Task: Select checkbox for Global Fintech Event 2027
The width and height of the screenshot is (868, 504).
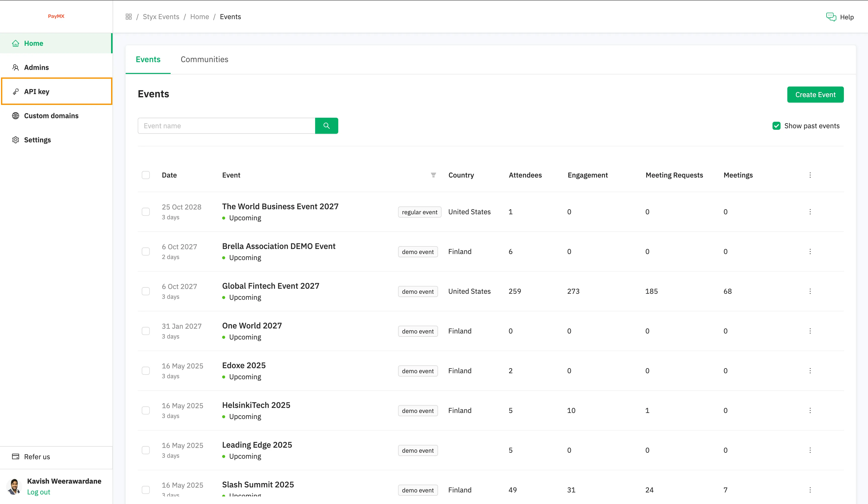Action: (x=146, y=291)
